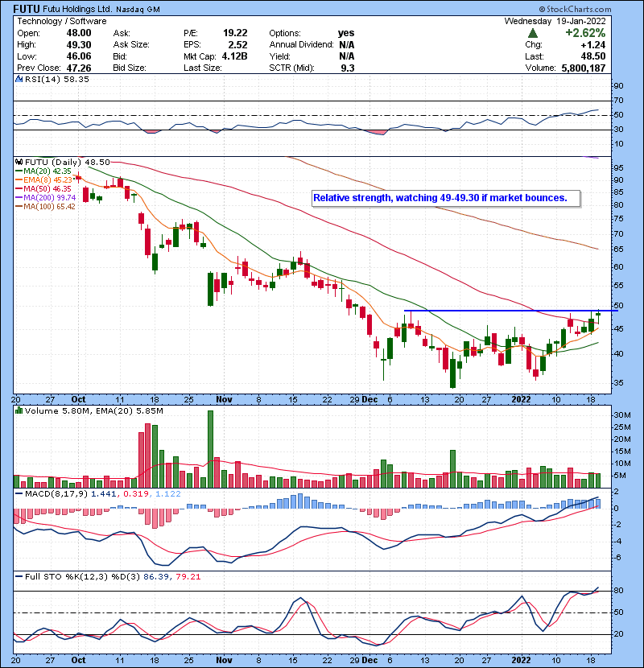Click the stochastic %D value 79.21
Viewport: 644px width, 668px height.
tap(188, 577)
